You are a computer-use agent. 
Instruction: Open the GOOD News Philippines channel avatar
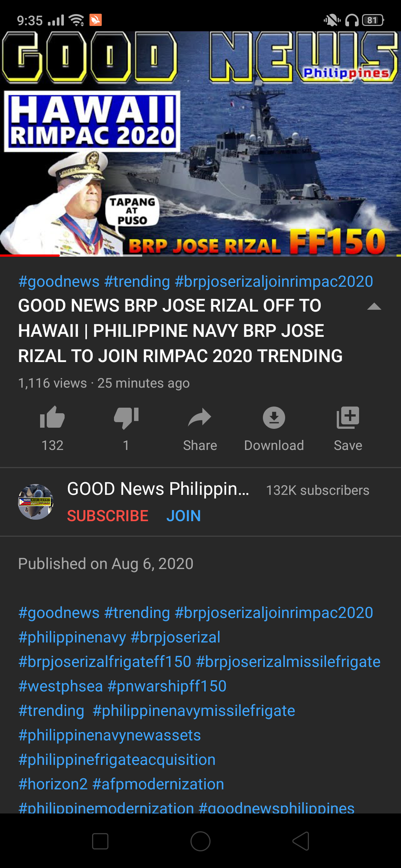point(36,502)
